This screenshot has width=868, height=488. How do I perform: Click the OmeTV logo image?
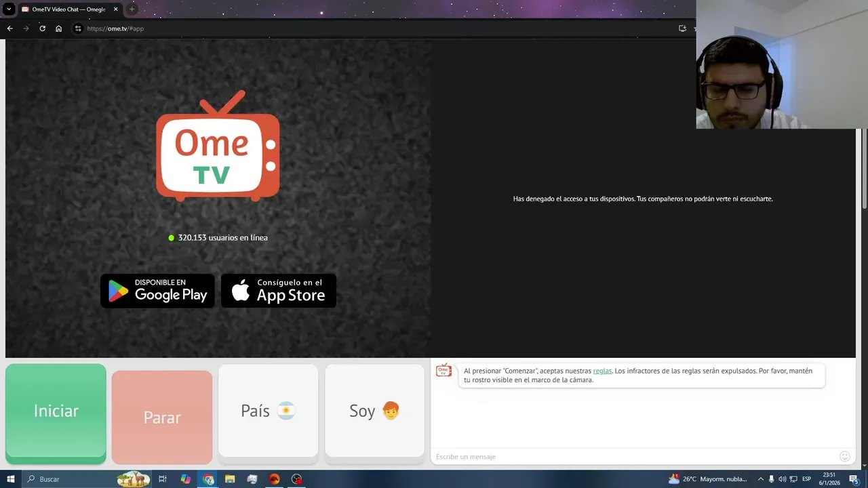click(x=218, y=146)
